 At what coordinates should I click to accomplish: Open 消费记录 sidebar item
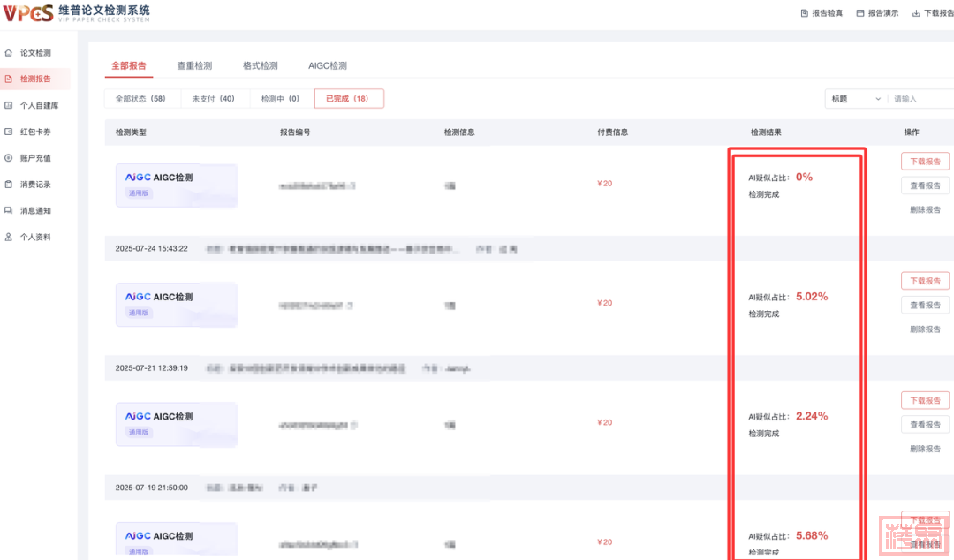pos(35,185)
